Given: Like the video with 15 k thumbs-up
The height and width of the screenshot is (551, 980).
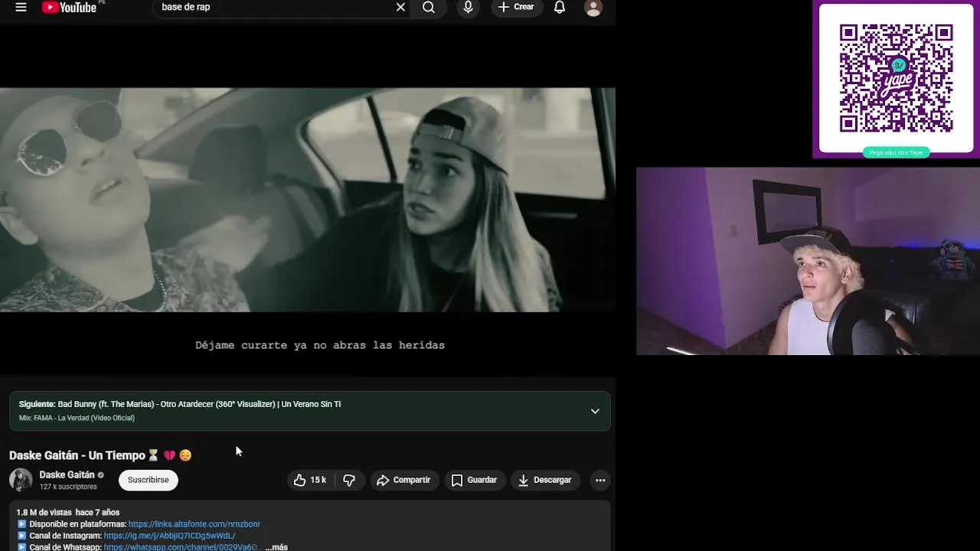Looking at the screenshot, I should point(309,480).
